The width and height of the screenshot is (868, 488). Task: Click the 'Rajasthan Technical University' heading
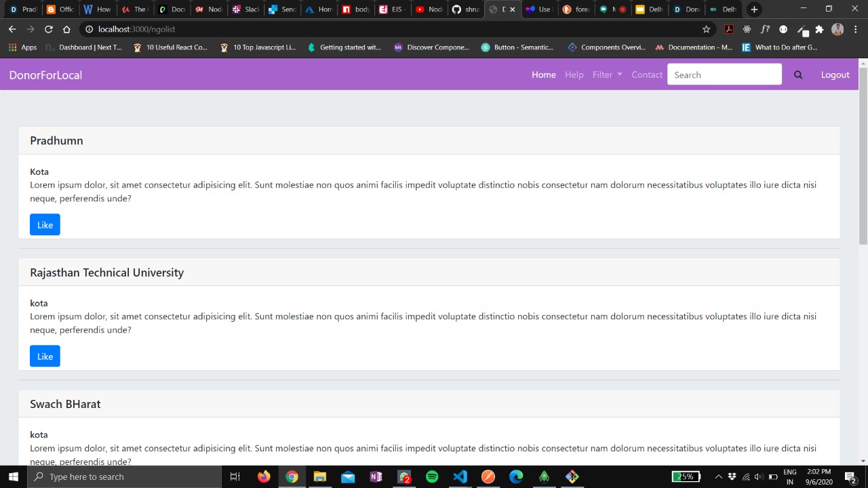click(106, 272)
